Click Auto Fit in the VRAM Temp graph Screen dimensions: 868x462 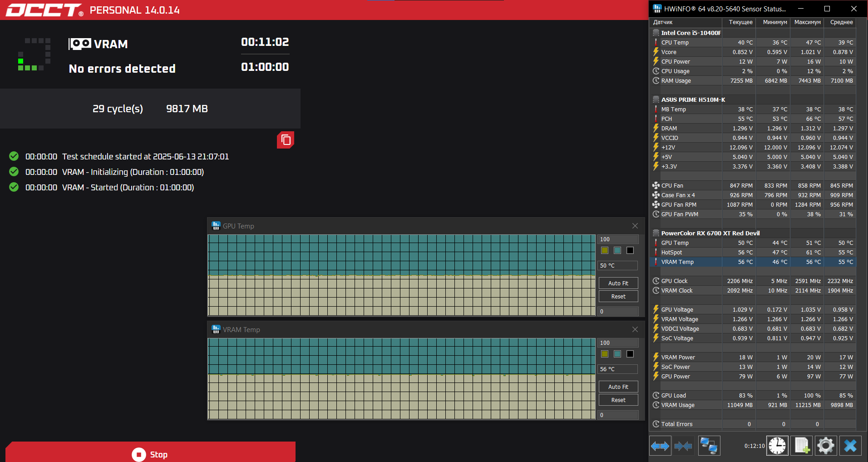(618, 387)
